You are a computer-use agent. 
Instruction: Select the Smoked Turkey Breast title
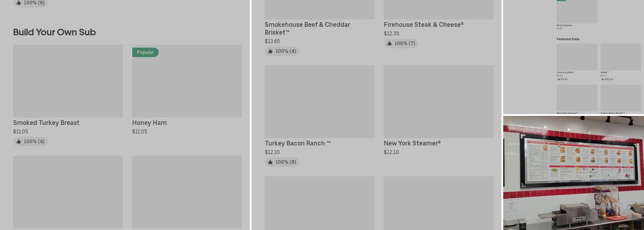46,123
